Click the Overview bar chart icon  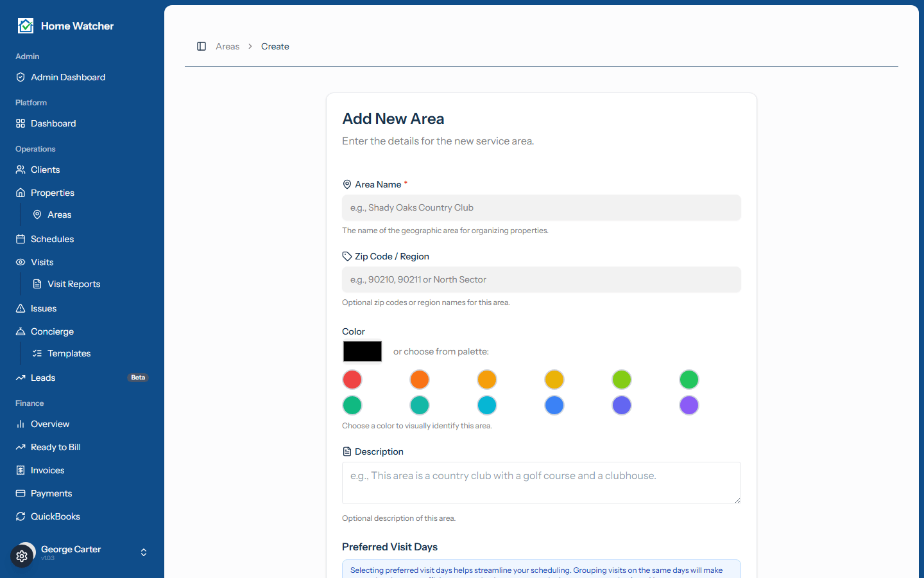click(x=21, y=424)
